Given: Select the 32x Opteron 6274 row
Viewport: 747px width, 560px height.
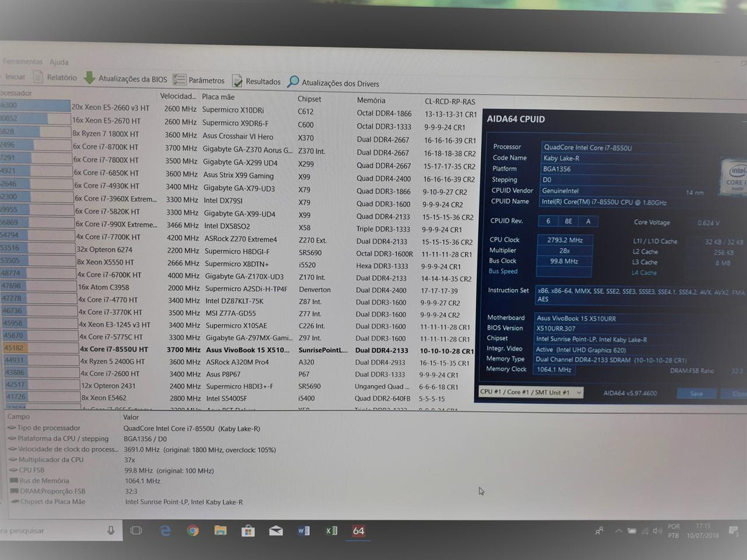Looking at the screenshot, I should (237, 250).
